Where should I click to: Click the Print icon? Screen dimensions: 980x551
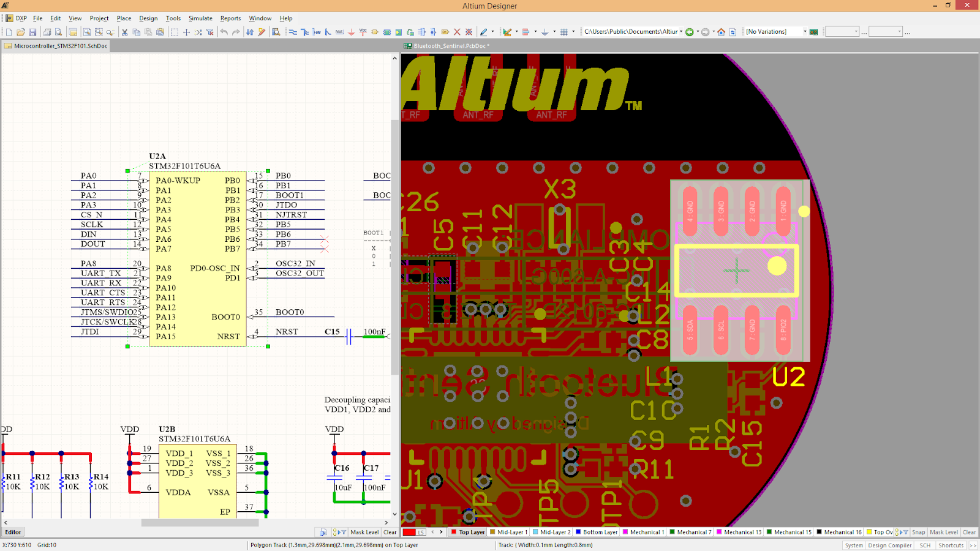47,32
